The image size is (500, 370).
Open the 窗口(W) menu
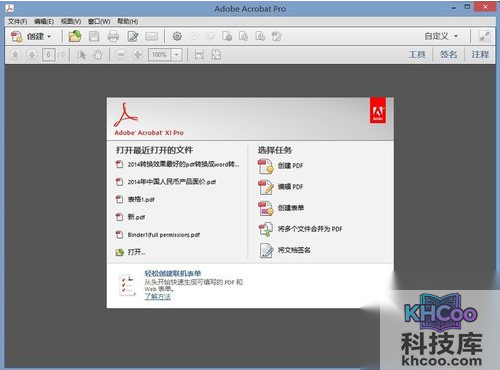pos(99,22)
